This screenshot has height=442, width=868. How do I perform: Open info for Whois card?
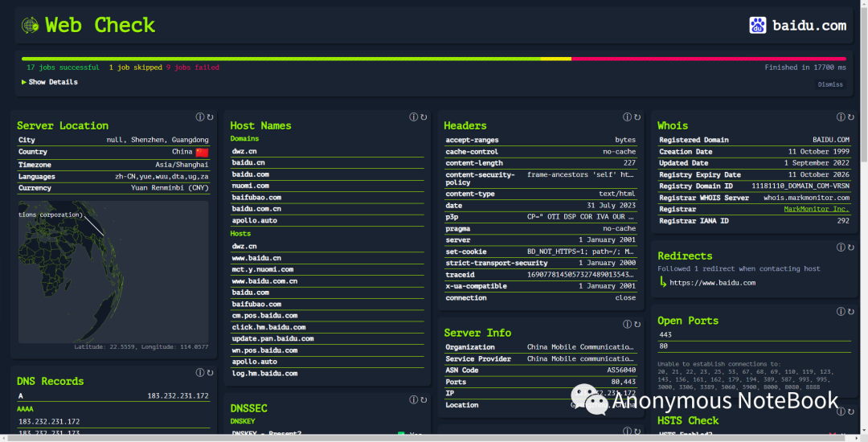tap(841, 117)
